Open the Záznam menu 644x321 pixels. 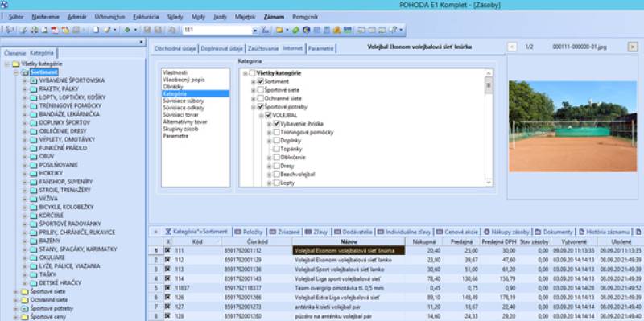click(274, 17)
